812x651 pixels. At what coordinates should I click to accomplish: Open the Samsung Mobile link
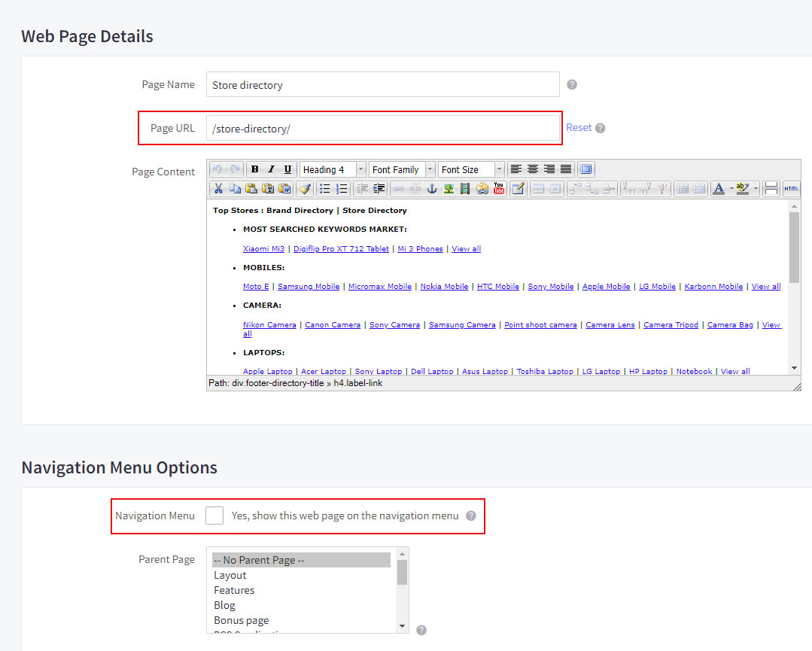tap(309, 287)
